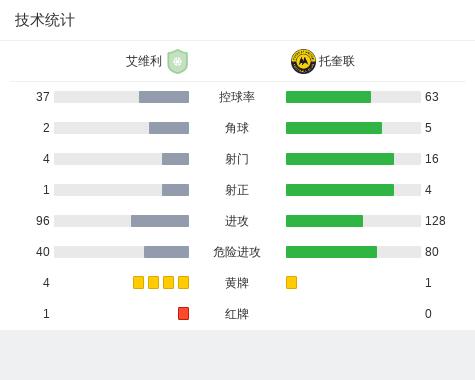Click the 危险进攻 stat label

[237, 252]
